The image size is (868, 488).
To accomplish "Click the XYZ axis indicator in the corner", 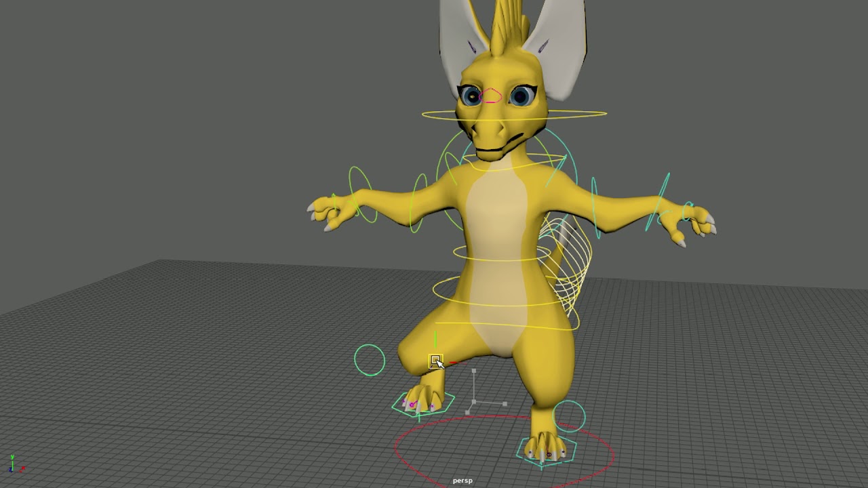I will coord(17,464).
